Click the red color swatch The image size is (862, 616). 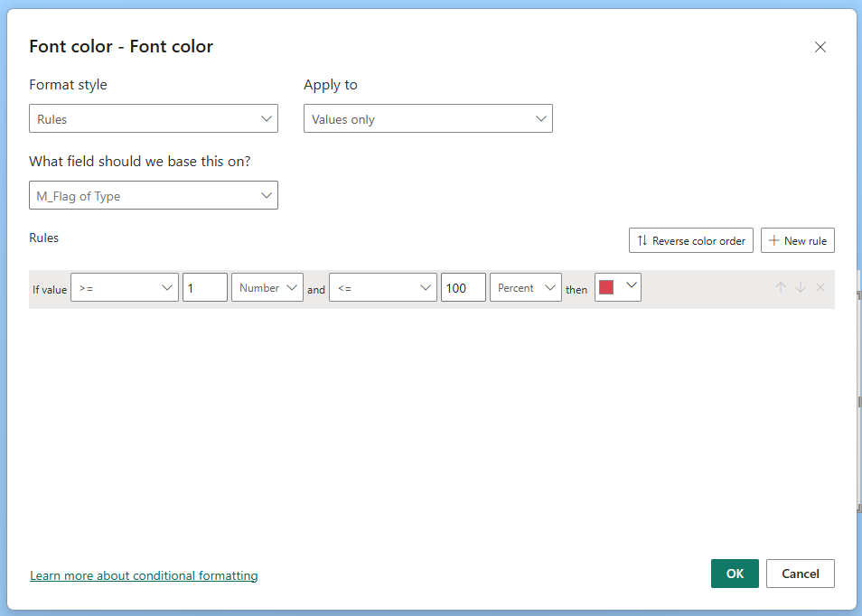[x=606, y=287]
